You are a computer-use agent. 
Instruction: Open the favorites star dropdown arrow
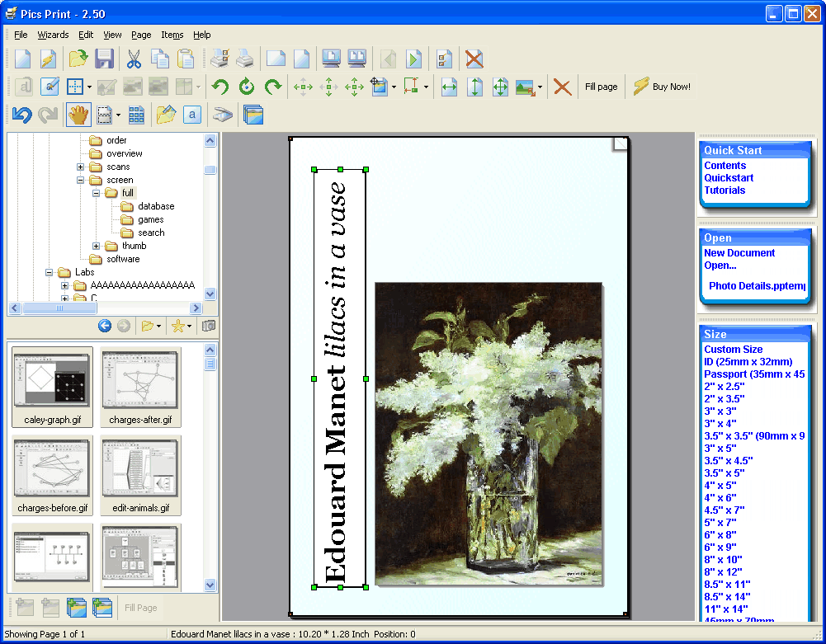coord(189,327)
